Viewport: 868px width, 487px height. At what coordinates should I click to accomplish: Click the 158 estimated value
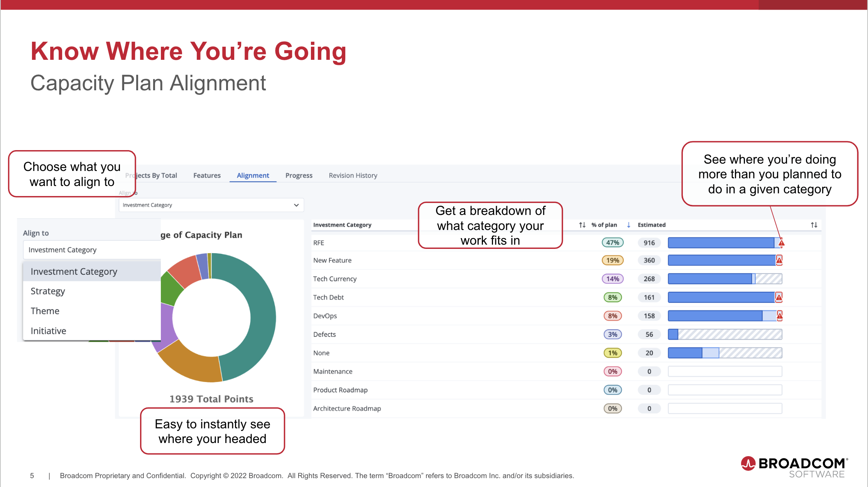coord(649,316)
